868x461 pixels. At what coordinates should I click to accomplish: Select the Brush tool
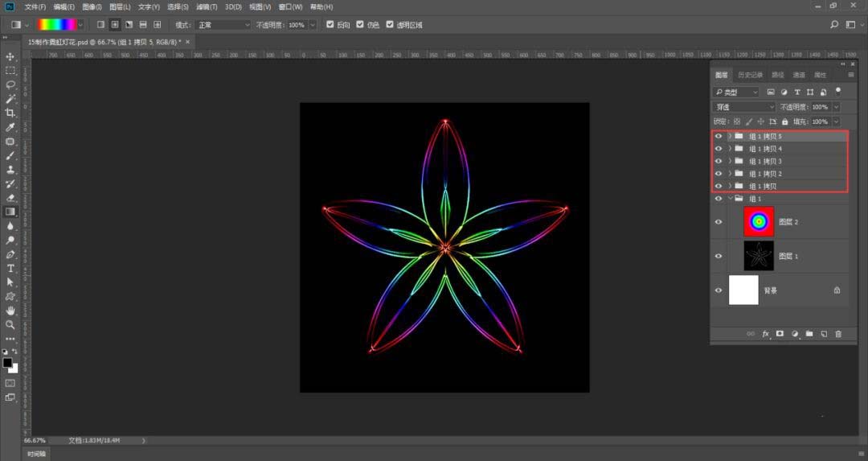(x=10, y=156)
